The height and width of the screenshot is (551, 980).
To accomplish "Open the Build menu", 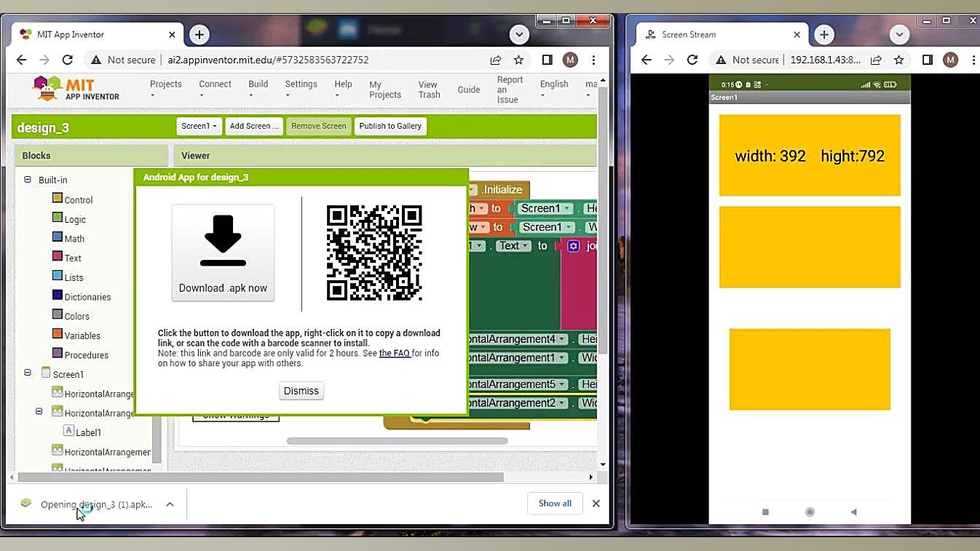I will 258,90.
